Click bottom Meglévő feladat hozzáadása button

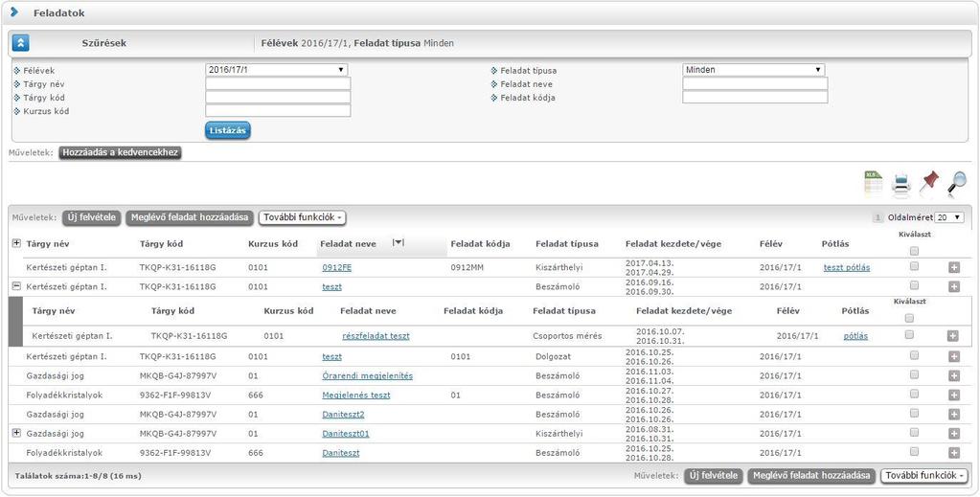(811, 476)
